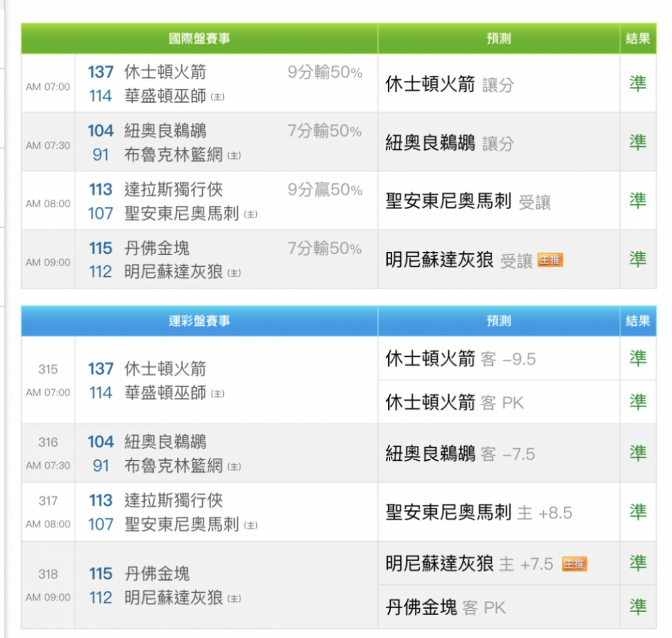Viewport: 672px width, 638px height.
Task: Click the 休士頓火箭 讓分 prediction
Action: click(x=449, y=84)
